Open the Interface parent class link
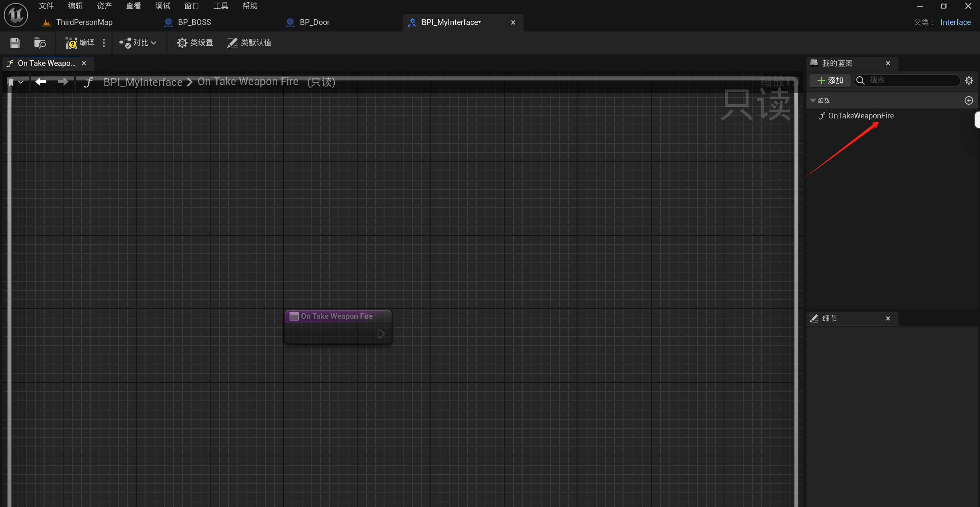This screenshot has width=980, height=507. [x=955, y=22]
